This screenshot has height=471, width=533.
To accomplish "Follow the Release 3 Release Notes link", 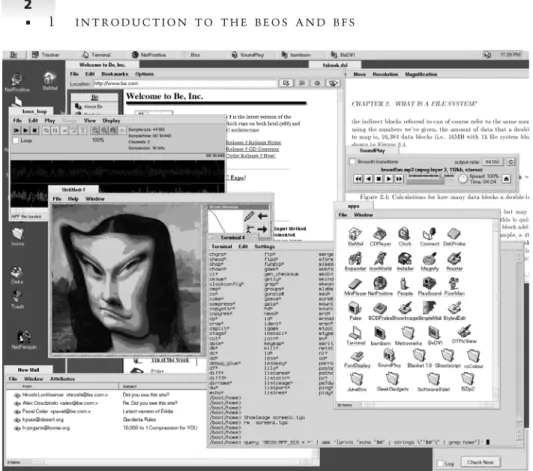I will (254, 142).
